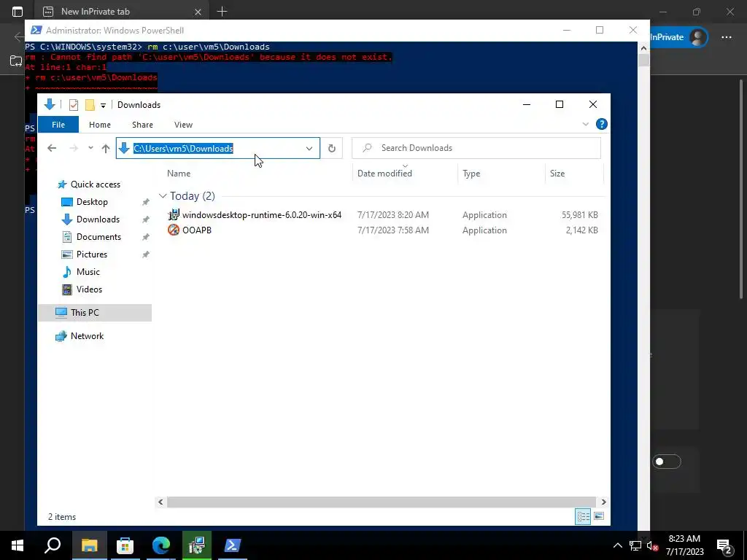Click the pin icon next to Documents

(x=146, y=237)
